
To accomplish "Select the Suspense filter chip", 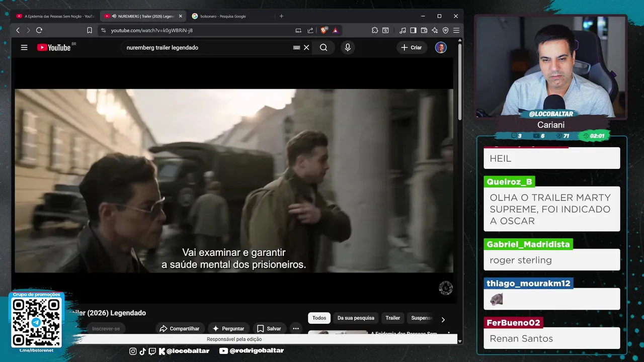I will pos(422,318).
